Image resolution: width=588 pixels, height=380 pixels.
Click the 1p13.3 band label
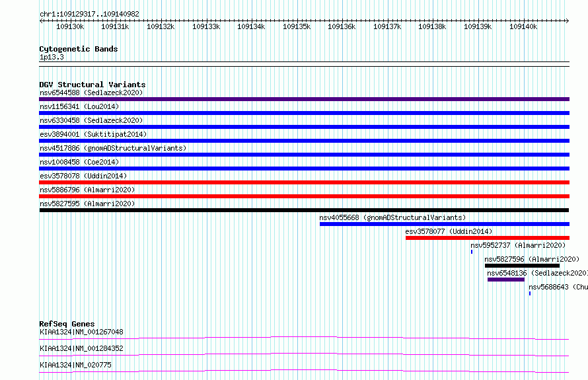[52, 57]
